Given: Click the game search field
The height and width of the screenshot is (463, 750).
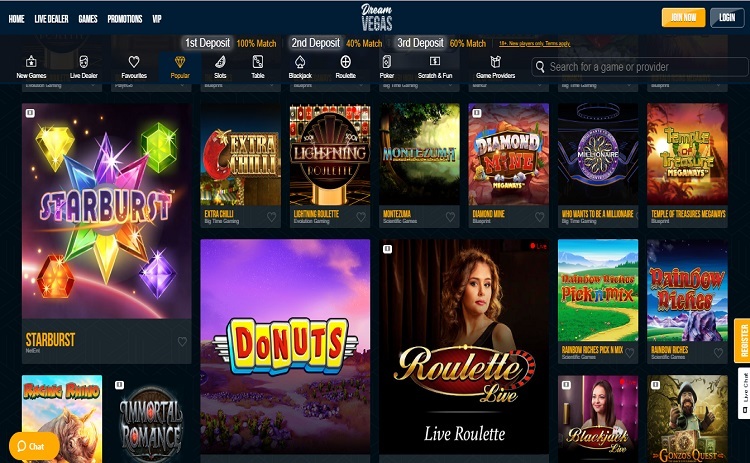Looking at the screenshot, I should tap(640, 67).
